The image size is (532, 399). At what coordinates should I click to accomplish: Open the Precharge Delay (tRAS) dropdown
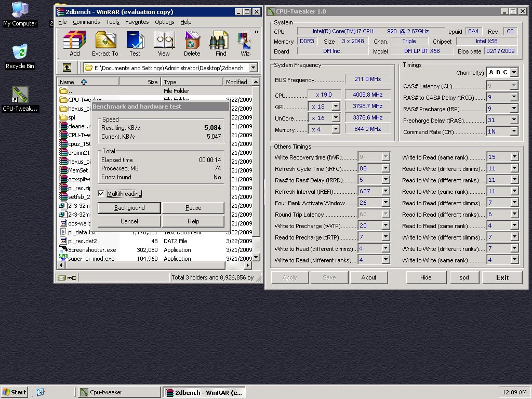point(514,120)
